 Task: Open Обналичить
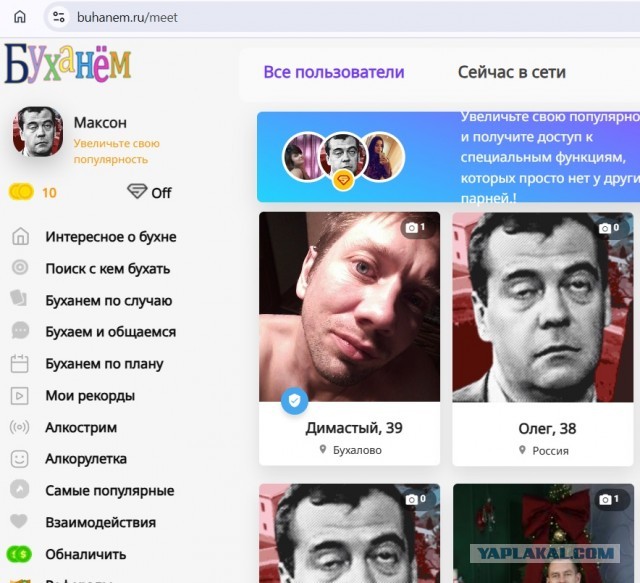[x=85, y=554]
